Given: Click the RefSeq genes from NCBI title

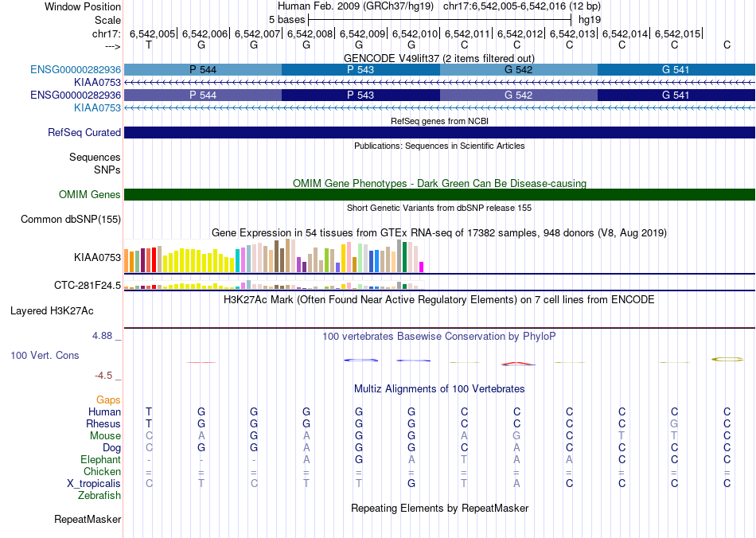Looking at the screenshot, I should point(439,121).
